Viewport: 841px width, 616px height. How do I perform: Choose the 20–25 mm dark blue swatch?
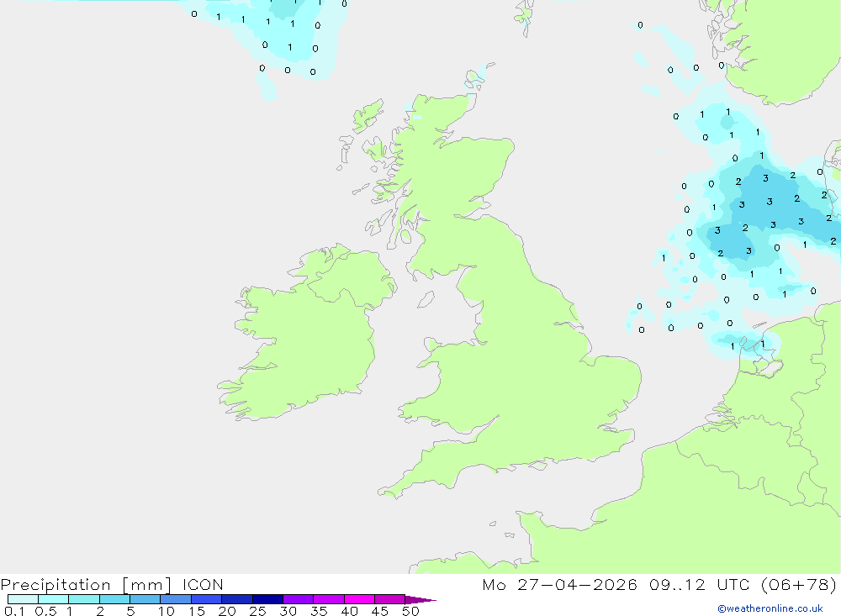pos(236,599)
